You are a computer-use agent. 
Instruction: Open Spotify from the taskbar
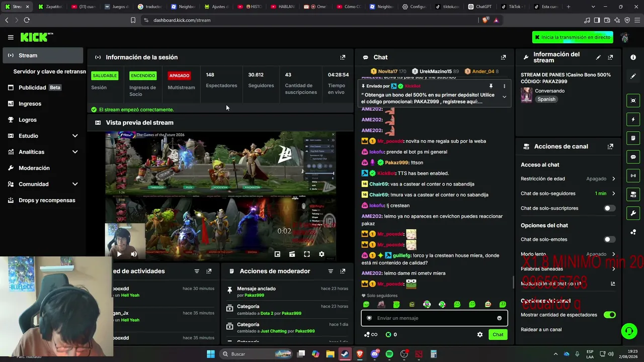(x=389, y=354)
